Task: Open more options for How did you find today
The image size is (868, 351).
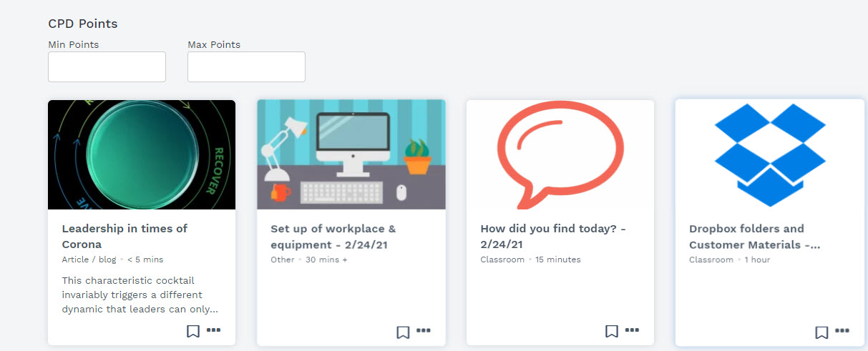Action: point(632,330)
